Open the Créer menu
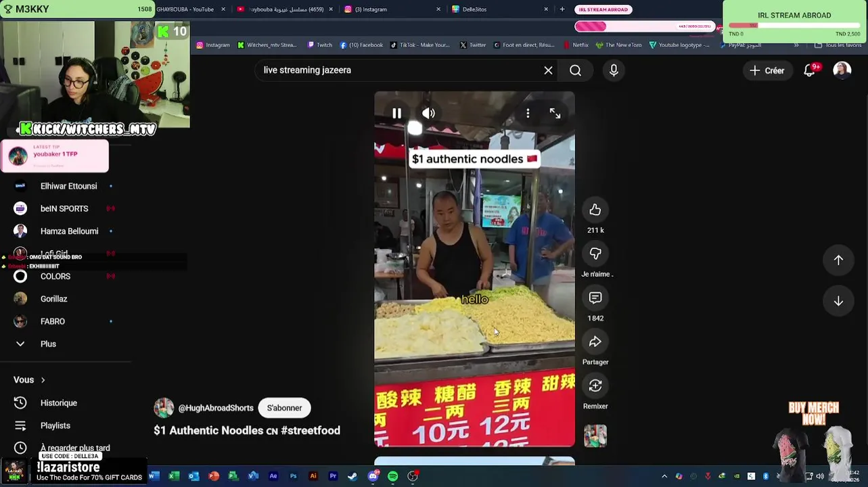Image resolution: width=868 pixels, height=487 pixels. click(x=767, y=70)
